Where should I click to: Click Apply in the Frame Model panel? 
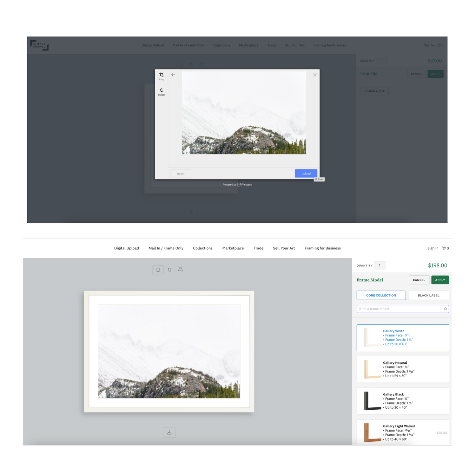click(x=440, y=280)
